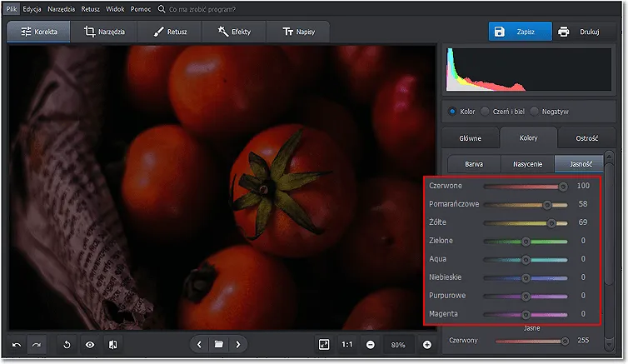Click the reset changes icon
This screenshot has height=364, width=628.
tap(67, 344)
